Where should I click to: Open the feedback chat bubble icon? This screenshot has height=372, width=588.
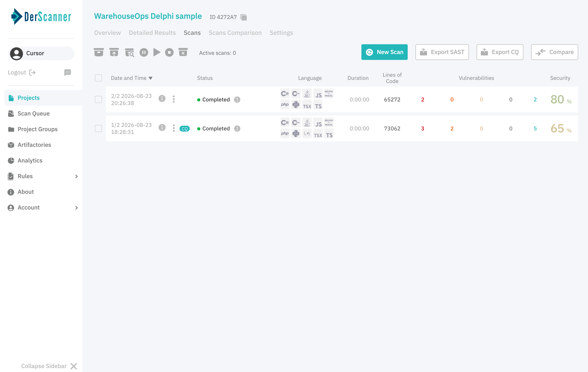point(68,72)
